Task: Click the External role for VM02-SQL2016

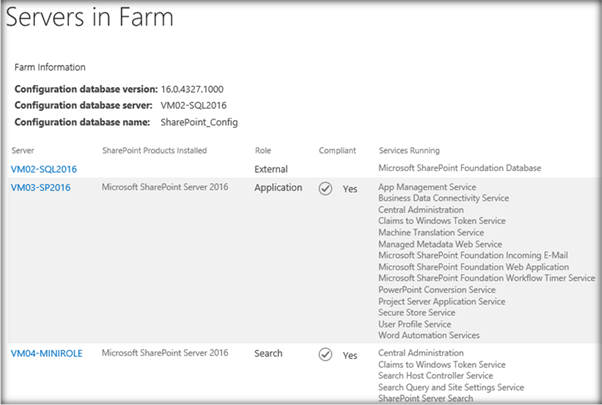Action: click(271, 169)
